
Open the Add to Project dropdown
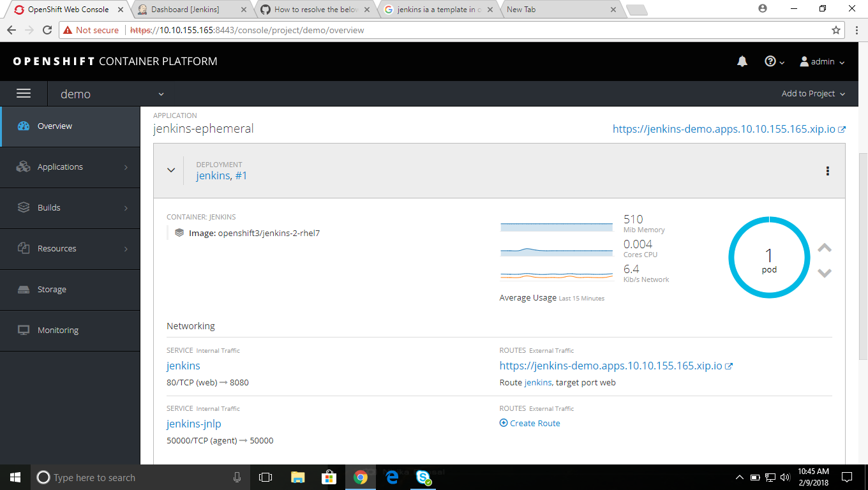(813, 93)
